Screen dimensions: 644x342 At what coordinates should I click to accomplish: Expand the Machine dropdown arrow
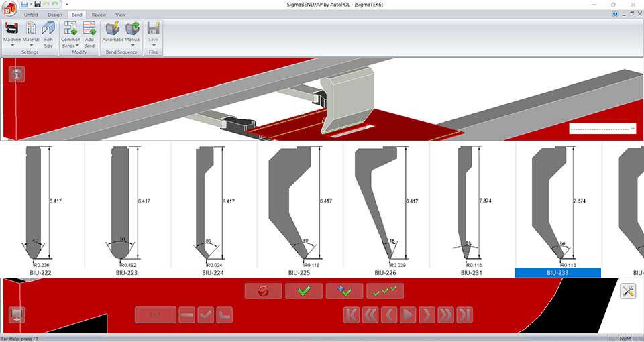(12, 45)
